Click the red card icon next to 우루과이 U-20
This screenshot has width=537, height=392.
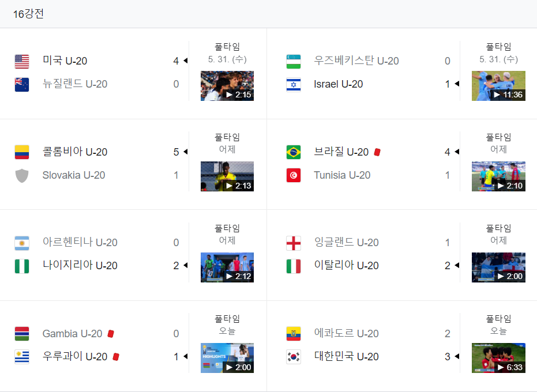tap(117, 357)
